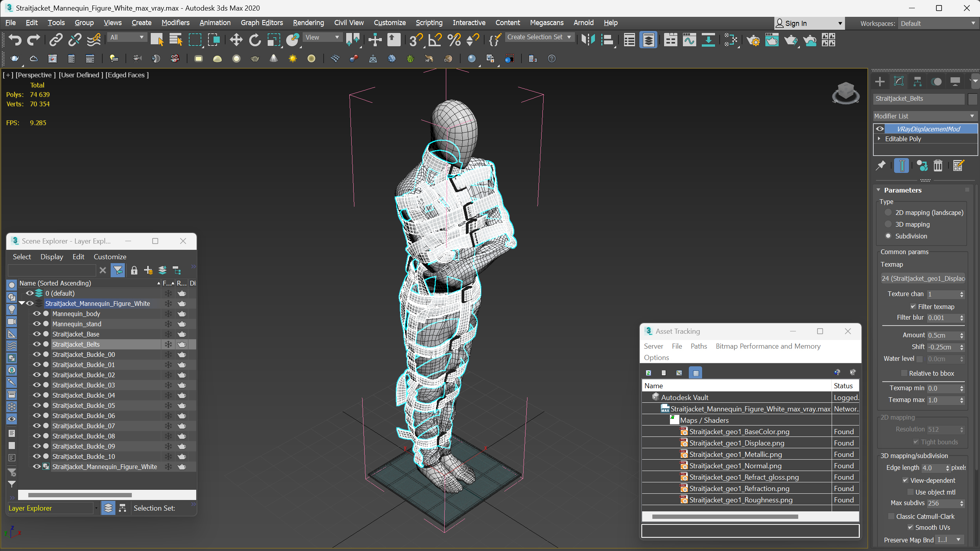This screenshot has height=551, width=980.
Task: Open Bitmap Performance and Memory menu
Action: [x=768, y=346]
